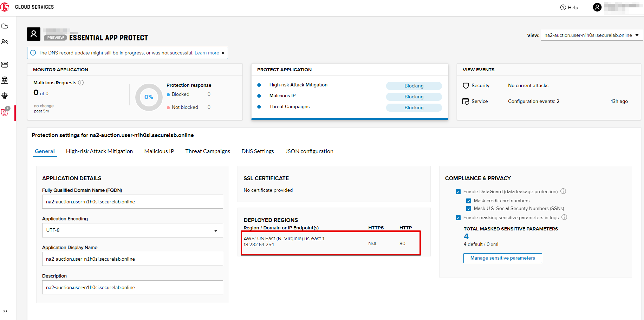The width and height of the screenshot is (644, 320).
Task: Click the 13h ago timestamp
Action: point(619,102)
